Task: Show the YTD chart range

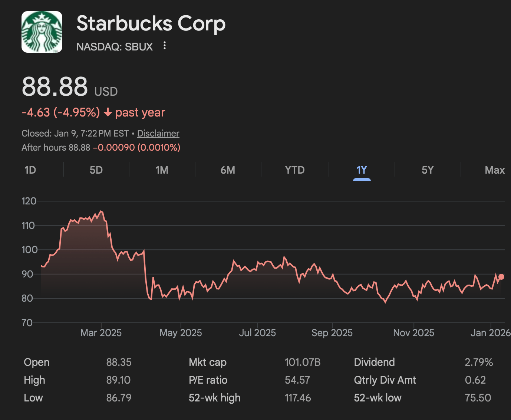Action: pos(295,170)
